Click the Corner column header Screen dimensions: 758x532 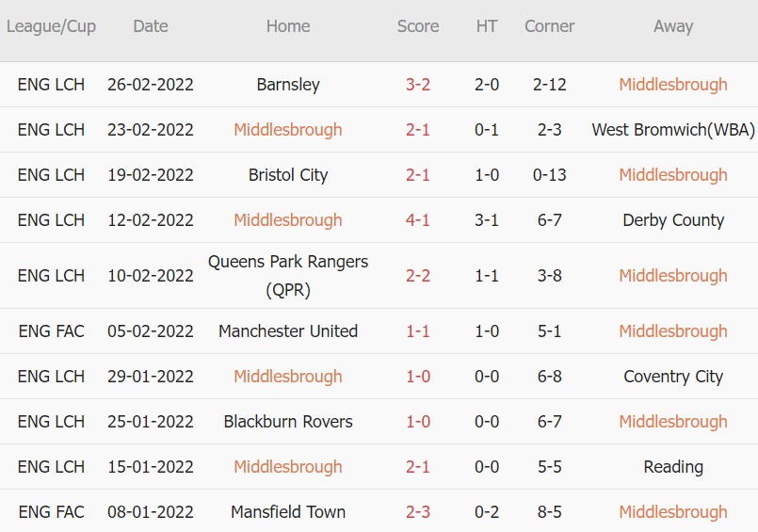pyautogui.click(x=549, y=26)
